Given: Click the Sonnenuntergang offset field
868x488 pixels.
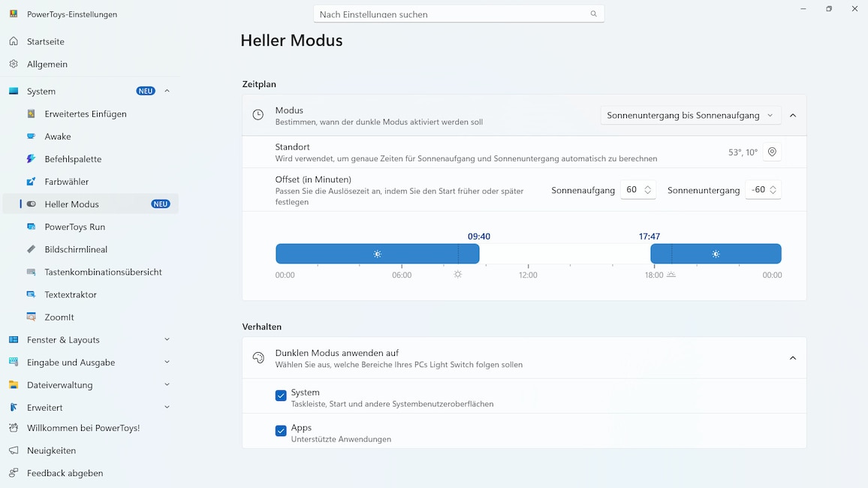Looking at the screenshot, I should [763, 190].
